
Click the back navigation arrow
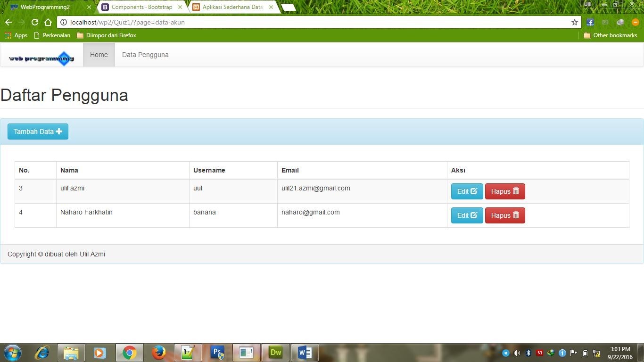click(8, 22)
